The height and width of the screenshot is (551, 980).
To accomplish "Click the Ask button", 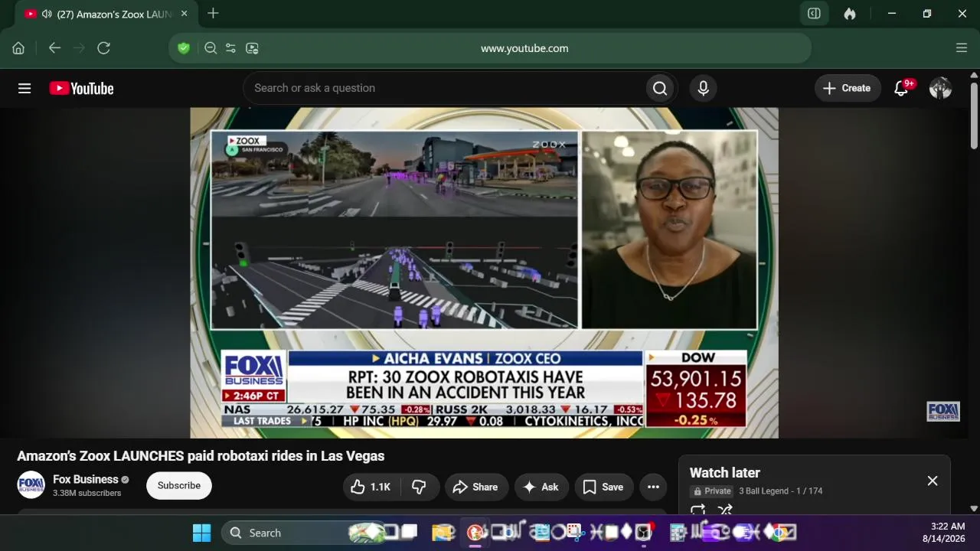I will [x=541, y=487].
